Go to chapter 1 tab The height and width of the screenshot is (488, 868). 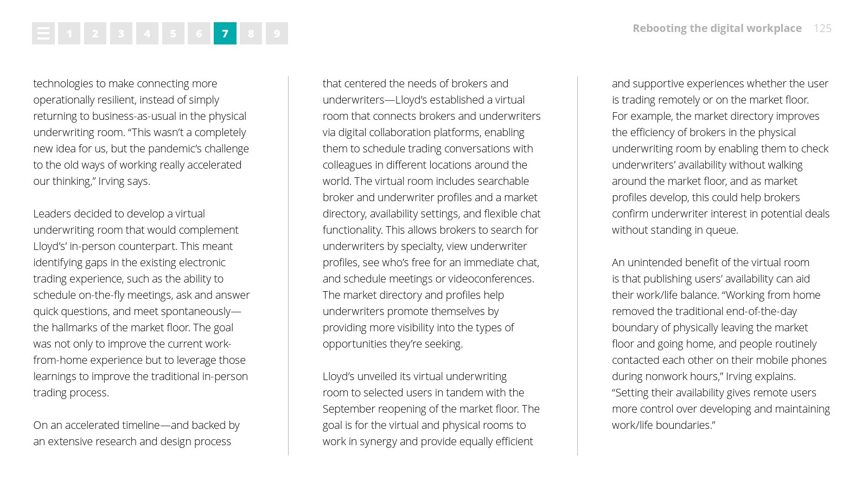pos(69,34)
